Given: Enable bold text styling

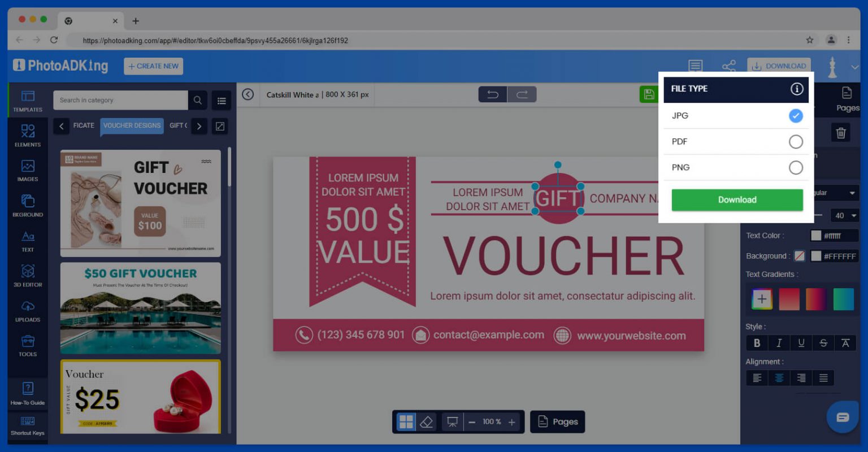Looking at the screenshot, I should coord(757,343).
